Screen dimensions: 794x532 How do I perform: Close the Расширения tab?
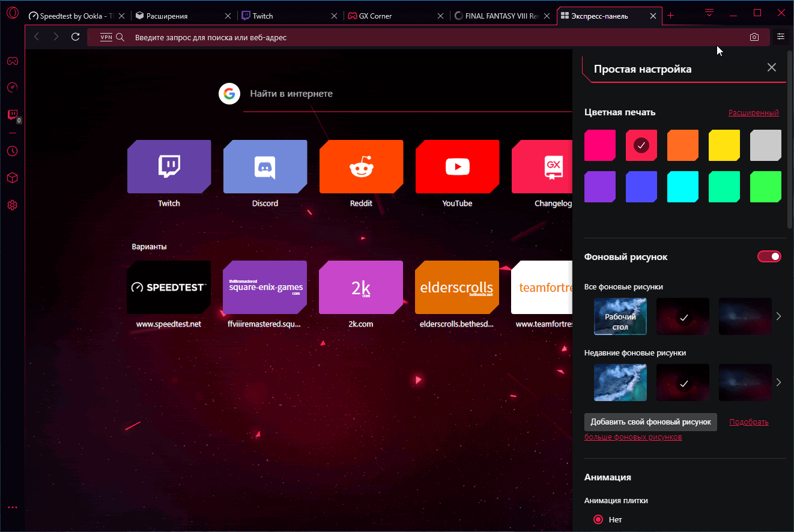click(228, 16)
